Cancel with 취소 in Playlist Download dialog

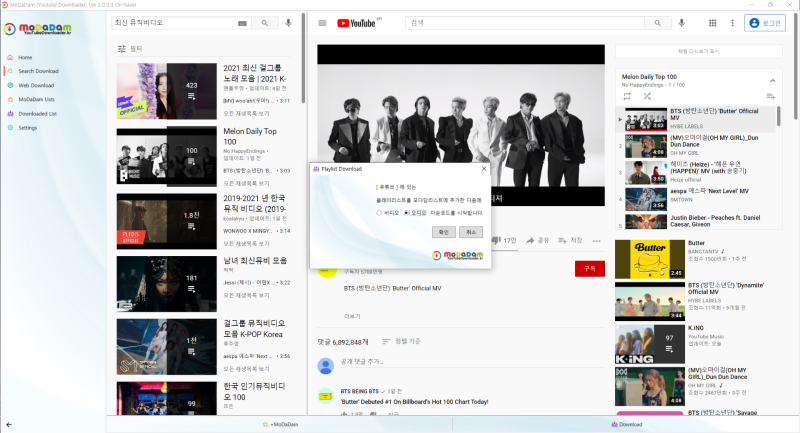tap(470, 232)
